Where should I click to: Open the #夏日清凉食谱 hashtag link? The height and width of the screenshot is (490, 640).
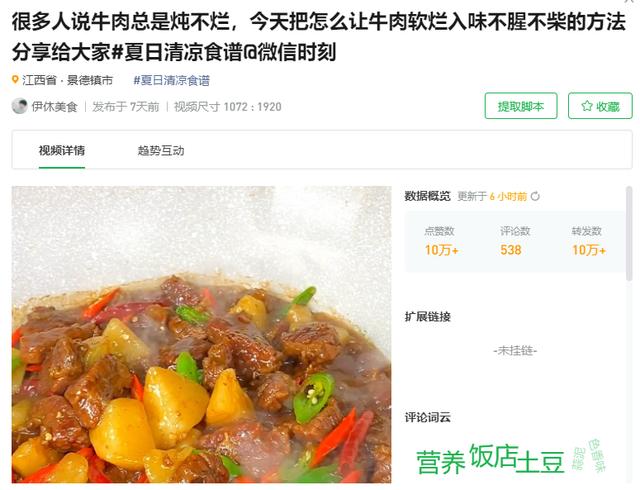171,80
